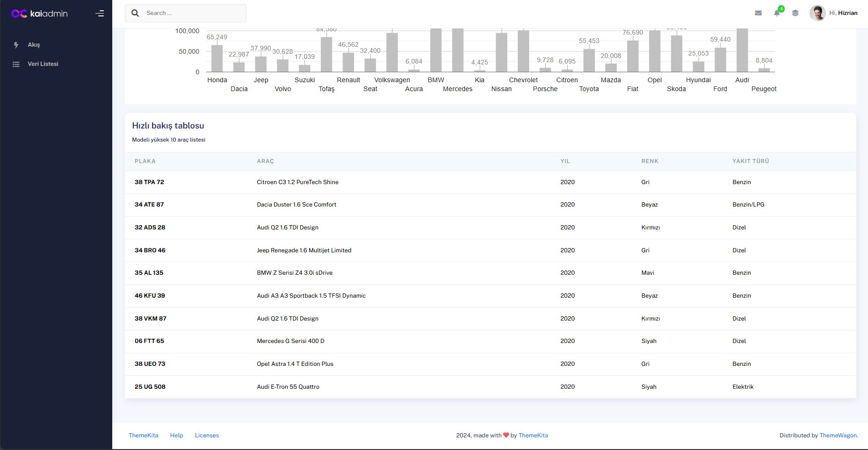Open the Hi, Hizrian profile dropdown
868x450 pixels.
[843, 13]
